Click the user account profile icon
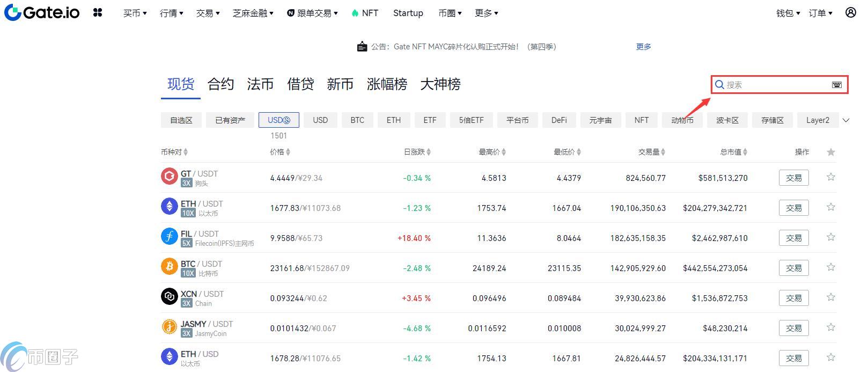The image size is (868, 372). tap(850, 12)
